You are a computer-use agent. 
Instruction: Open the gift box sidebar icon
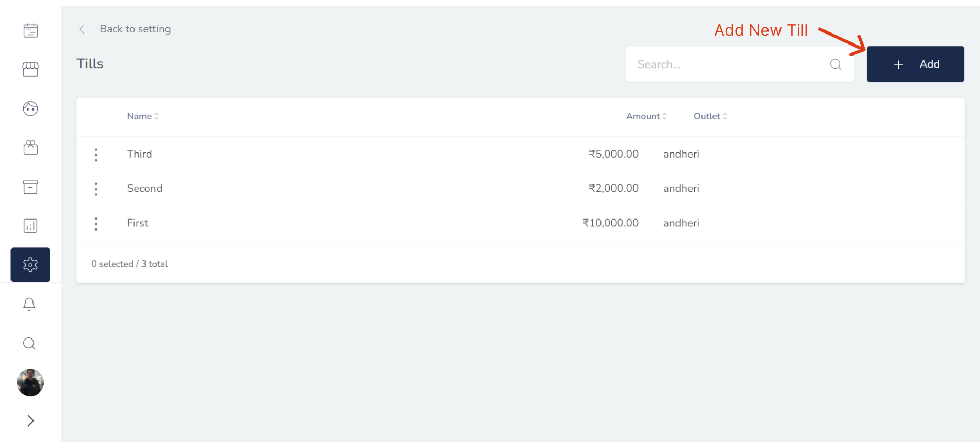30,148
